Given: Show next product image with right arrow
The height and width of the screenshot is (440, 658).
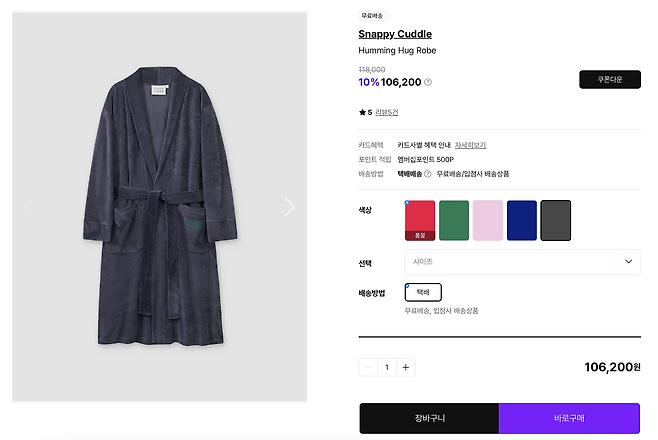Looking at the screenshot, I should 289,207.
